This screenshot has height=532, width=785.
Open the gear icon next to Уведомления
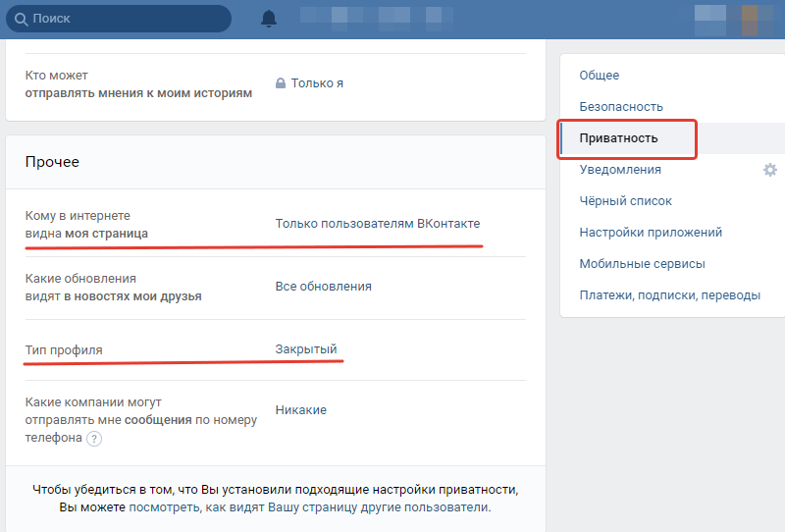click(x=770, y=170)
